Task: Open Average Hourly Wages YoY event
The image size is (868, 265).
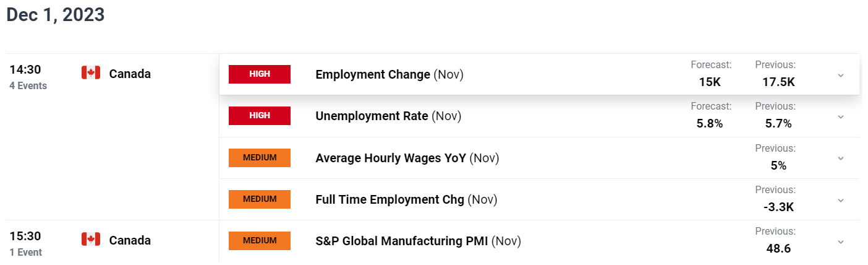Action: 407,158
